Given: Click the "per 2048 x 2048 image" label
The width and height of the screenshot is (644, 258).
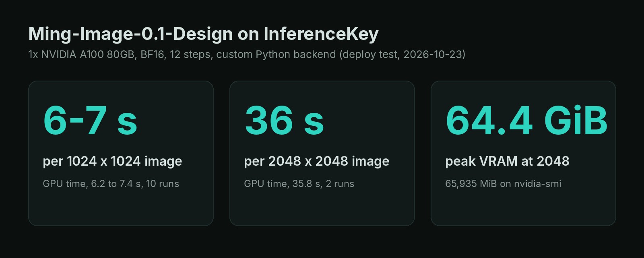Looking at the screenshot, I should (x=317, y=161).
